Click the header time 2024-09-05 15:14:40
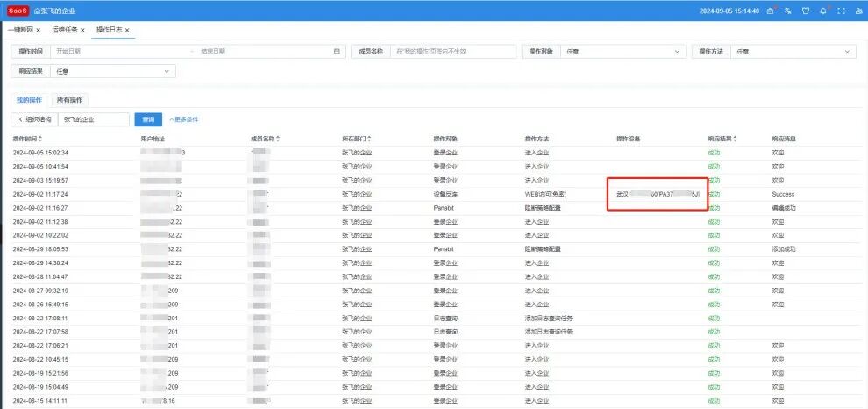This screenshot has width=868, height=409. tap(729, 11)
